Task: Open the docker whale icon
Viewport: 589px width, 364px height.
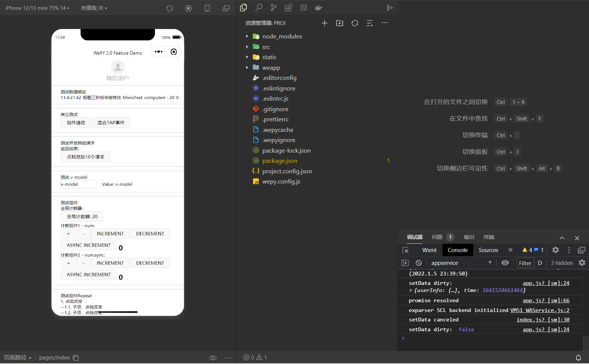Action: [x=319, y=8]
